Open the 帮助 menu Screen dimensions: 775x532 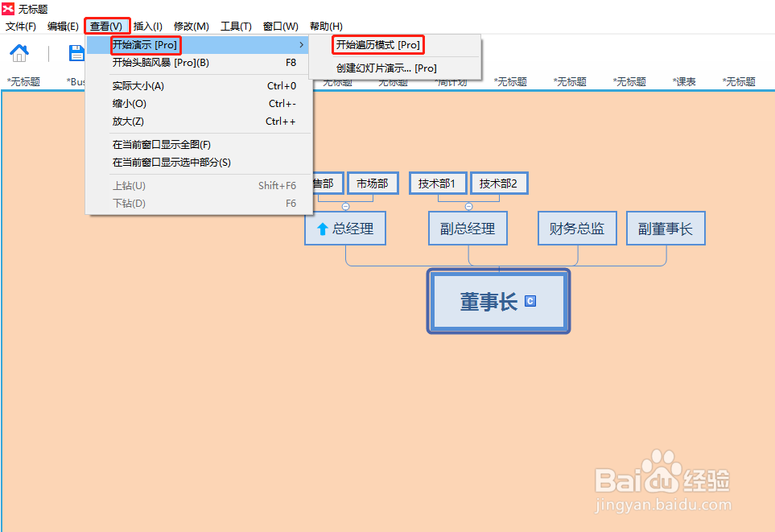click(325, 26)
